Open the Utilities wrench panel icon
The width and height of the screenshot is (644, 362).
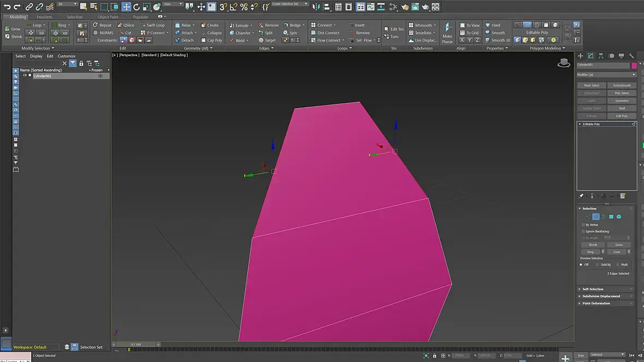(x=631, y=56)
